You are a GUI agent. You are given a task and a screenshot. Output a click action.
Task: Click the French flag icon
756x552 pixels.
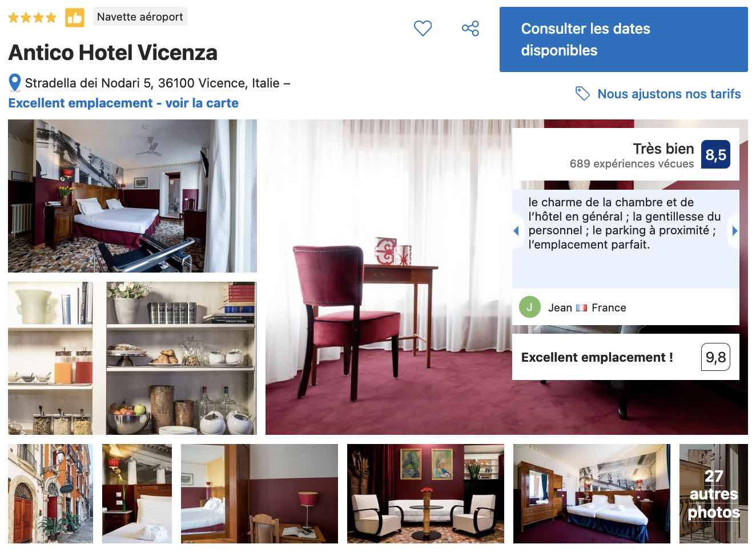(581, 308)
